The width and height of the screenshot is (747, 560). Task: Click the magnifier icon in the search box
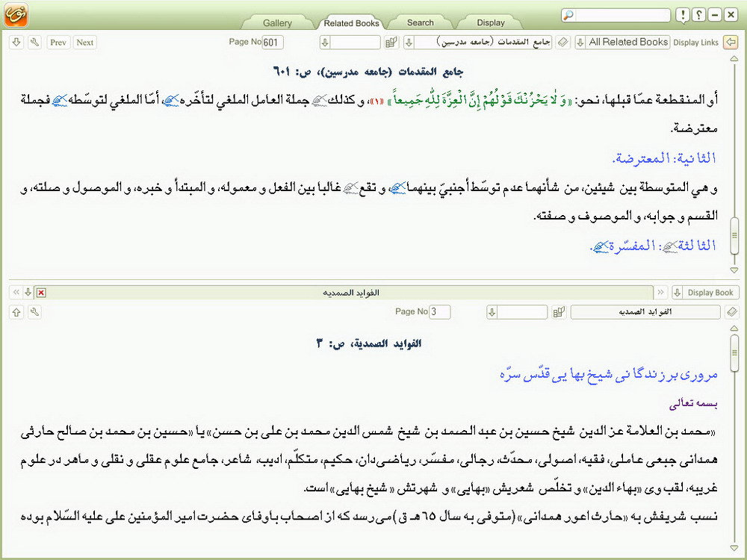(568, 15)
